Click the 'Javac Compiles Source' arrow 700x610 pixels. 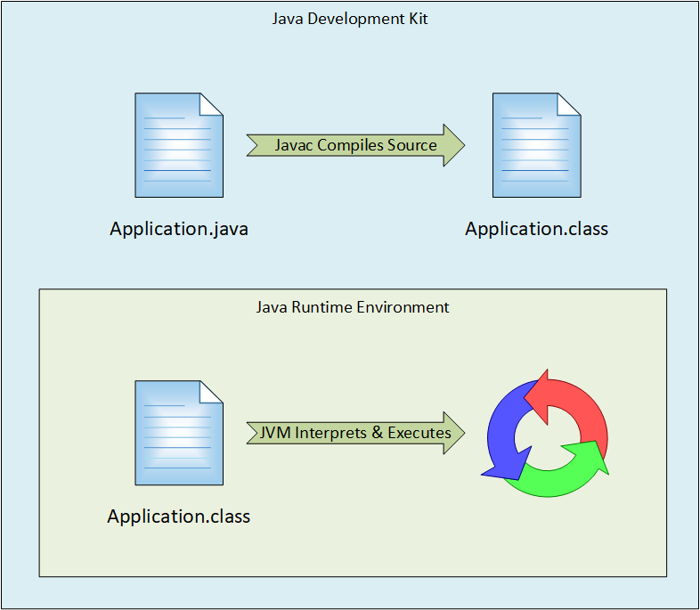[356, 145]
